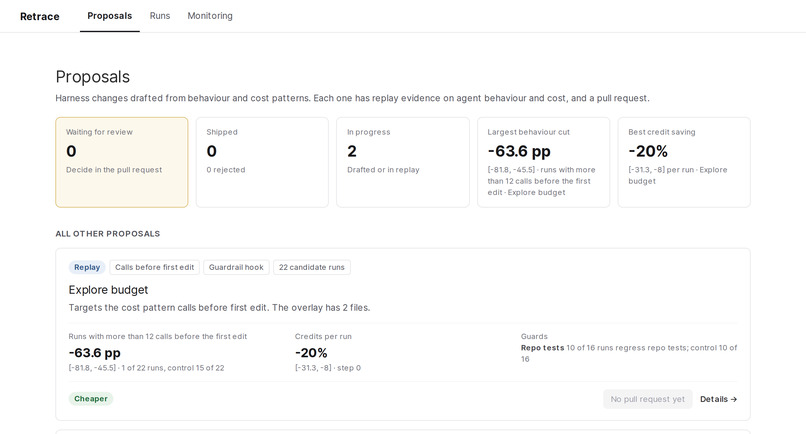The image size is (806, 434).
Task: Select the Shipped summary card
Action: pyautogui.click(x=262, y=162)
